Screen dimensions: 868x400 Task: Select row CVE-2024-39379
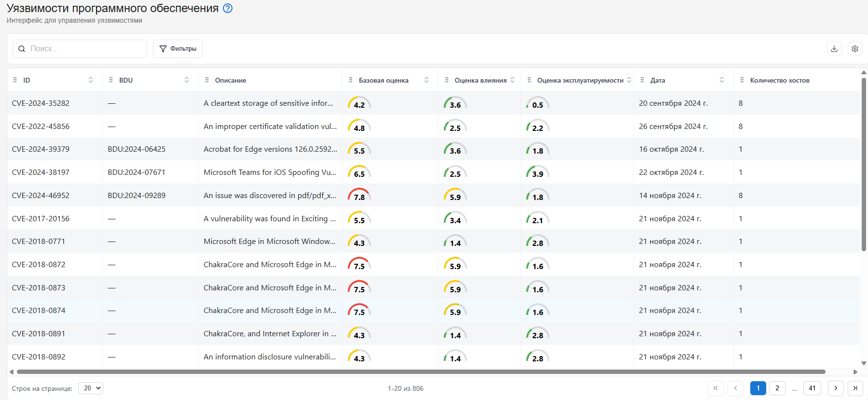pyautogui.click(x=433, y=149)
